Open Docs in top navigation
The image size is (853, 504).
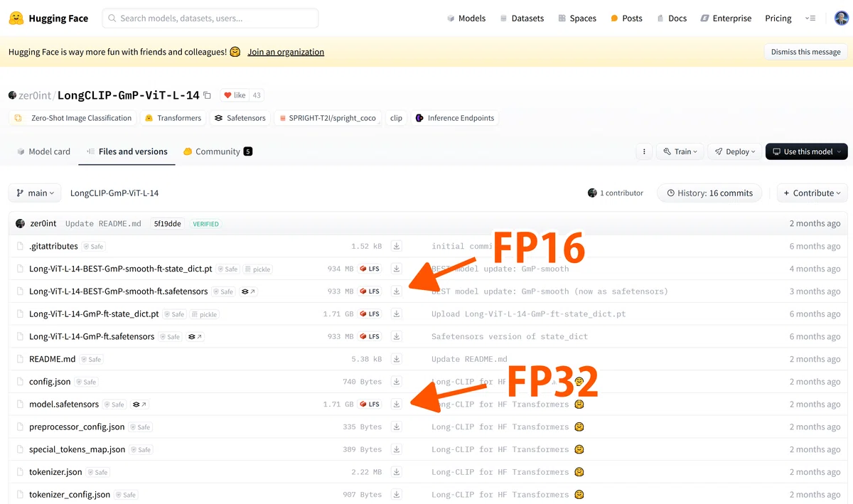pyautogui.click(x=672, y=18)
